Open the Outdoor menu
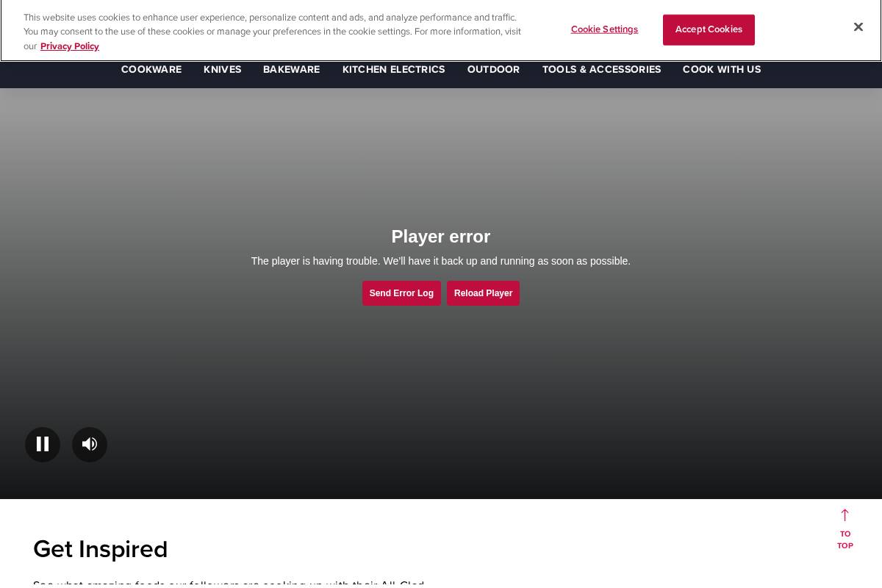Image resolution: width=882 pixels, height=588 pixels. [494, 69]
